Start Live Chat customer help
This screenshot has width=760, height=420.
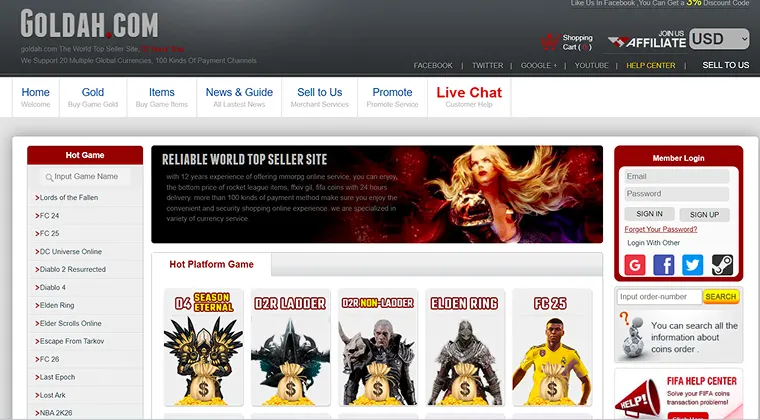coord(469,97)
